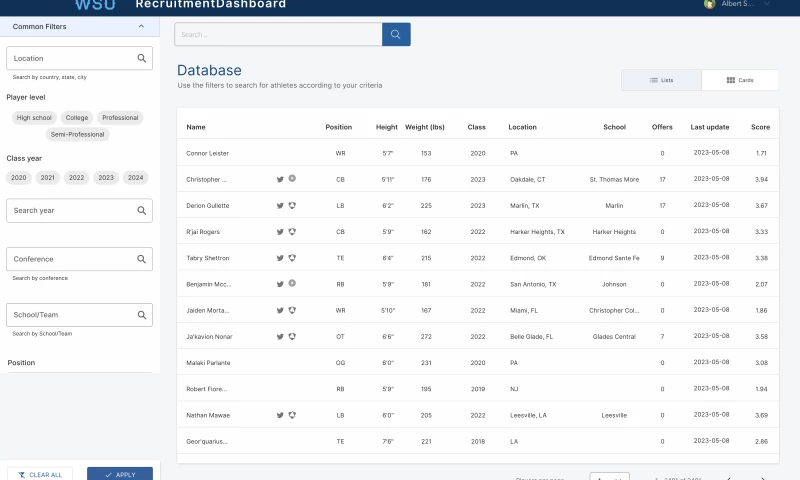Select the 2021 class year chip
Screen dimensions: 800x480
click(47, 178)
